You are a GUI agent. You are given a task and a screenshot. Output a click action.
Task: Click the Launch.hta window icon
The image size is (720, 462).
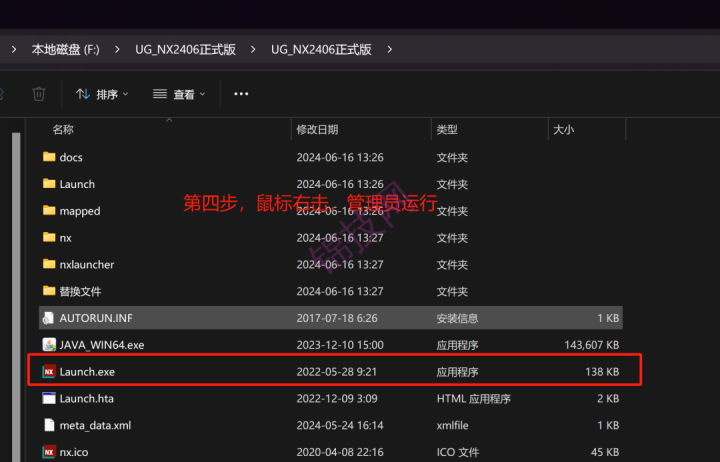[49, 398]
